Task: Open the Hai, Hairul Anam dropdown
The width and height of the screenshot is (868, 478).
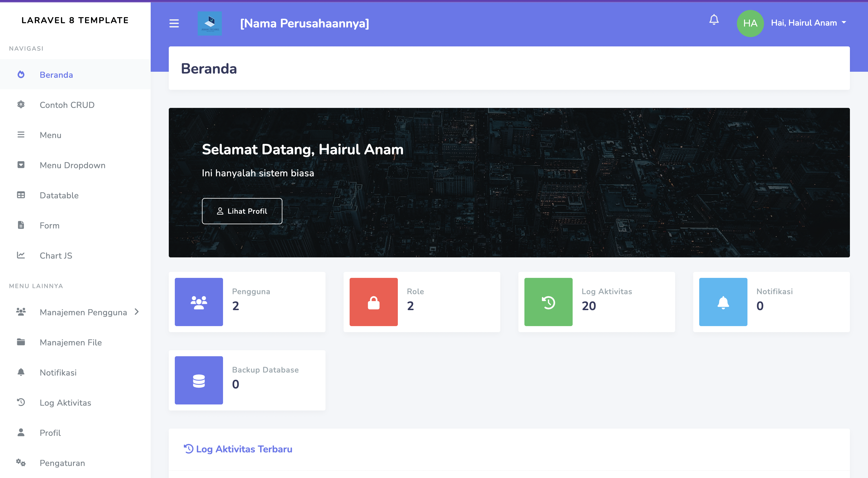Action: pyautogui.click(x=808, y=23)
